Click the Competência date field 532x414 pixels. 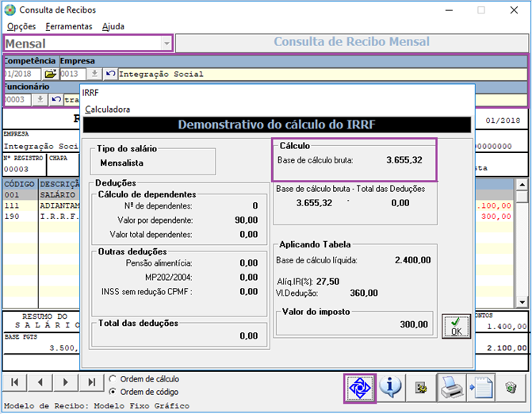click(22, 74)
